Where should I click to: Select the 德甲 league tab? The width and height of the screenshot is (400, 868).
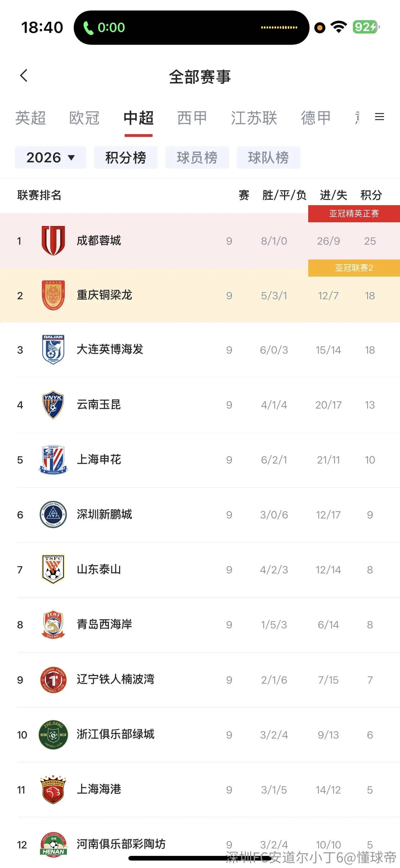pos(316,118)
